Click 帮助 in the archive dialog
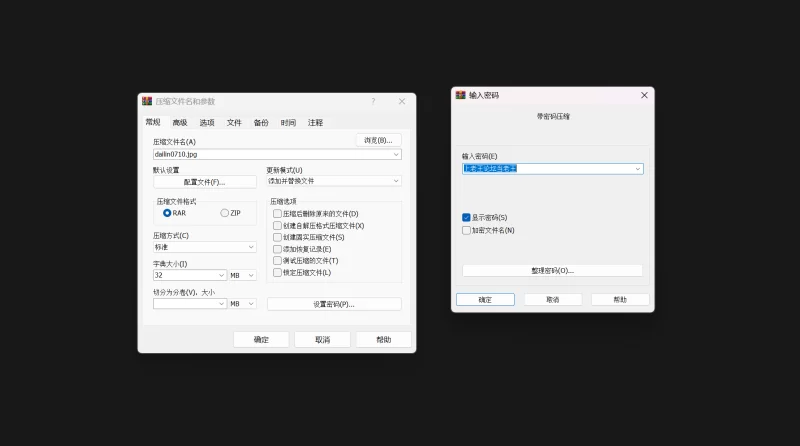The height and width of the screenshot is (446, 800). point(384,339)
